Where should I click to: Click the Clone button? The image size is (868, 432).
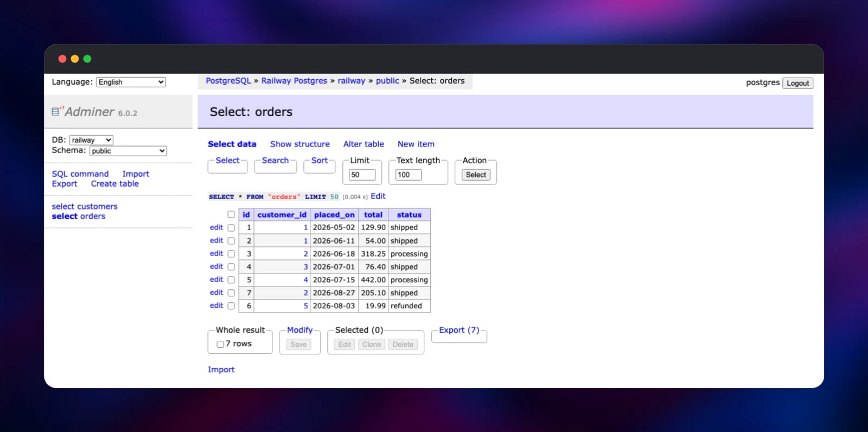pyautogui.click(x=372, y=345)
